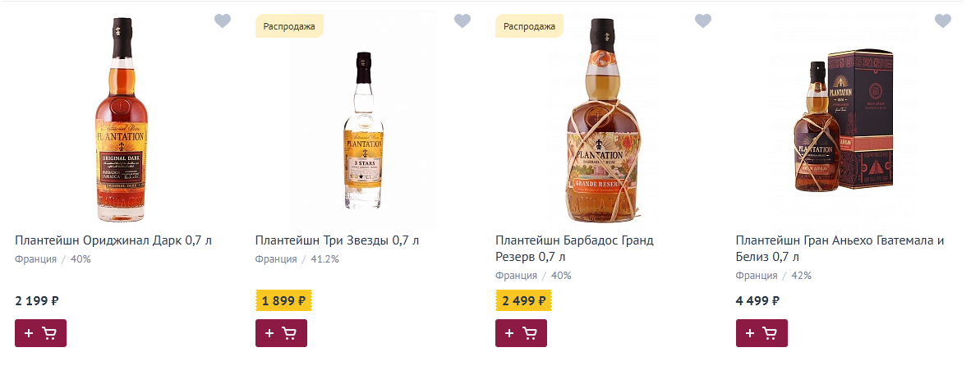The height and width of the screenshot is (375, 980).
Task: Click the 2 499 ₽ sale price
Action: [524, 300]
